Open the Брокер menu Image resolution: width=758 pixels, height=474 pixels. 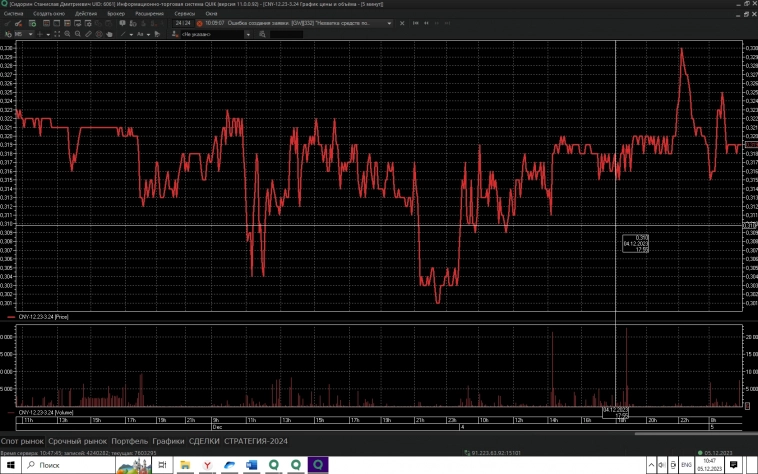pos(116,14)
